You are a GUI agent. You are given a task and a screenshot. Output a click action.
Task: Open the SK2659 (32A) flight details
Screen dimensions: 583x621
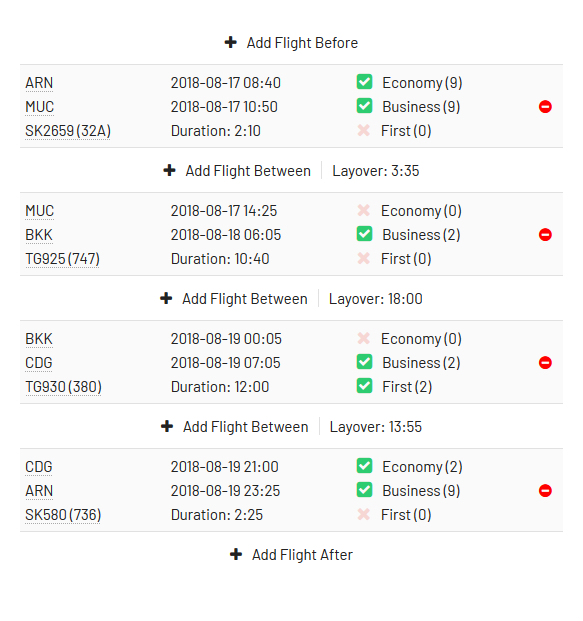68,131
